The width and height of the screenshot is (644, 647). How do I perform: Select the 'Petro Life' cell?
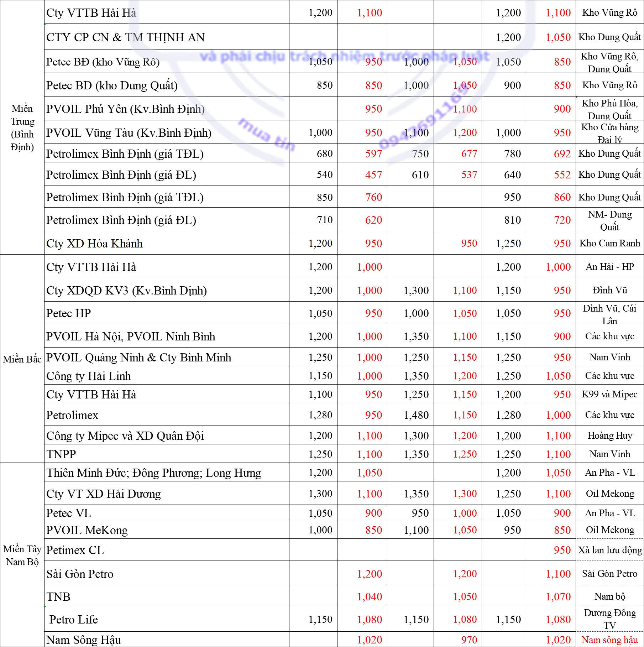click(x=167, y=619)
